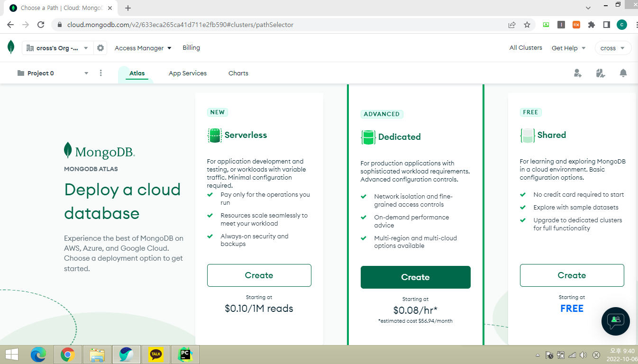Screen dimensions: 638x364
Task: Click the green extension icon in toolbar
Action: coord(546,25)
